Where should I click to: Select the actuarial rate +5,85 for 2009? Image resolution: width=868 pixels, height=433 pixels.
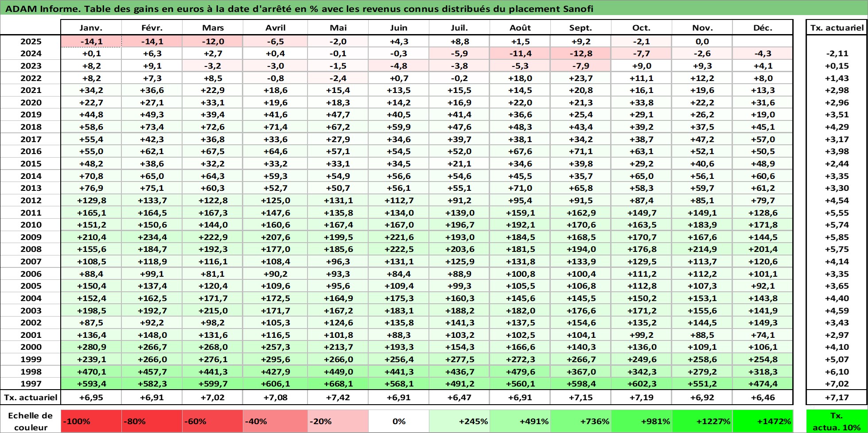837,237
